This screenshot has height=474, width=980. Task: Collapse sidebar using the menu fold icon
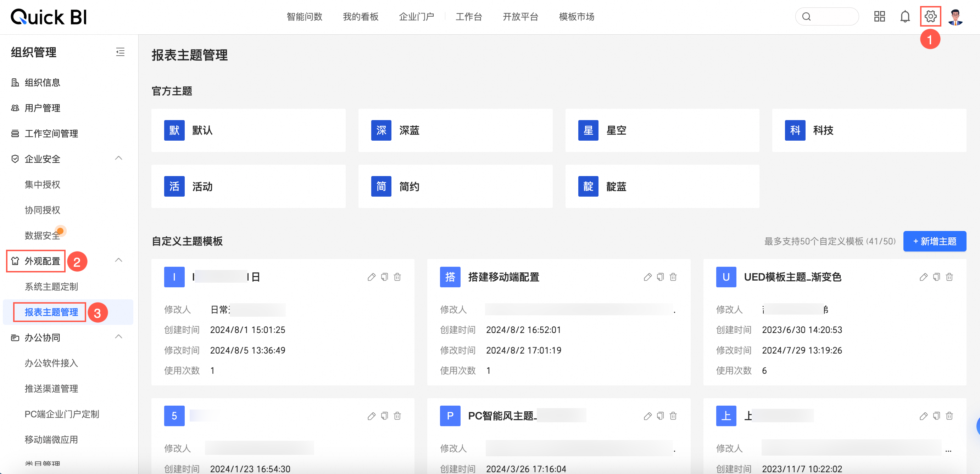click(120, 52)
